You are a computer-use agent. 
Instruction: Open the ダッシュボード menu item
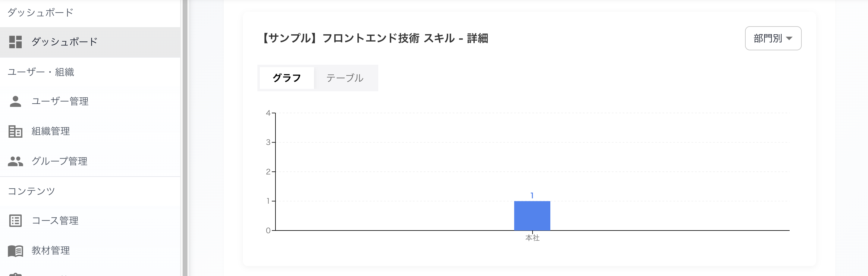64,41
